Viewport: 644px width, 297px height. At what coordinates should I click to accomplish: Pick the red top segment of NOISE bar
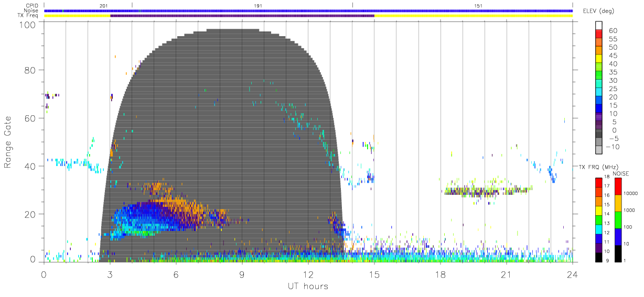(618, 185)
